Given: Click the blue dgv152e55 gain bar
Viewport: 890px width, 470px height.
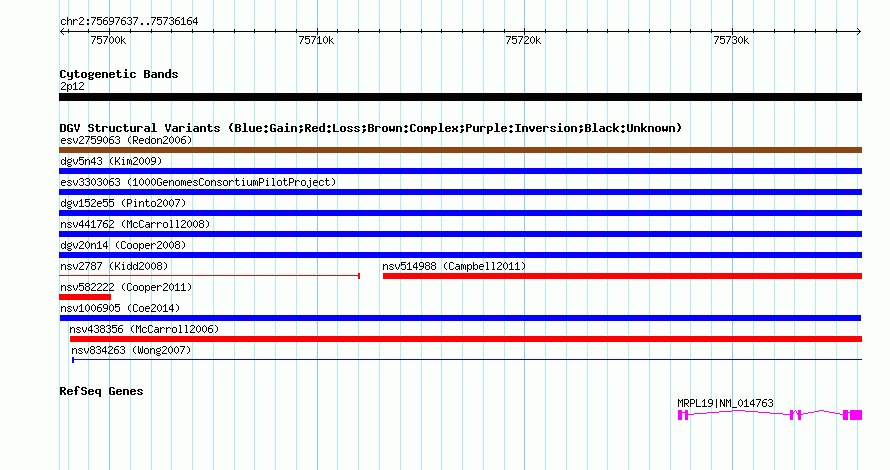Looking at the screenshot, I should (x=460, y=213).
